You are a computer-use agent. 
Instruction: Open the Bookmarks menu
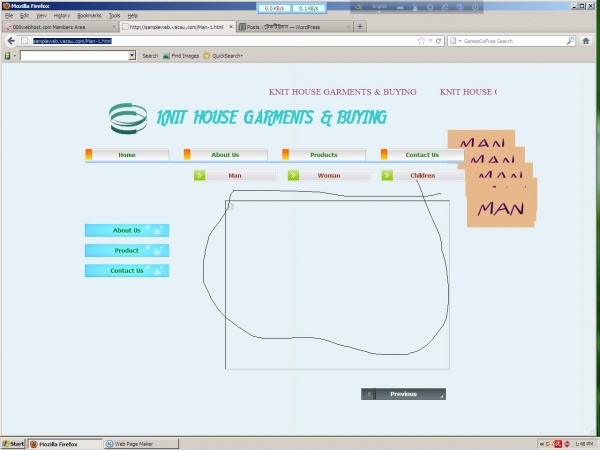pyautogui.click(x=89, y=16)
